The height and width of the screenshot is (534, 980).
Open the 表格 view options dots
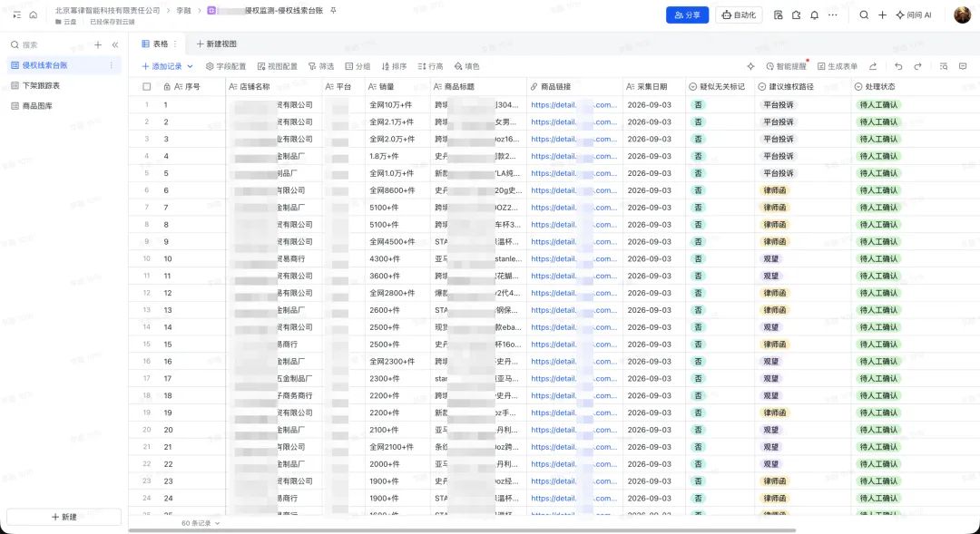(175, 44)
